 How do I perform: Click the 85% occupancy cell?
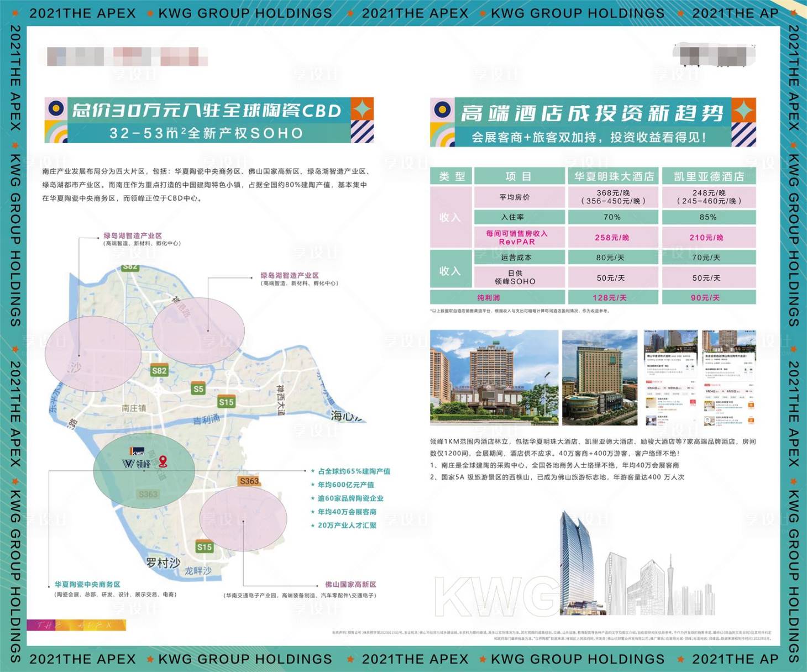pyautogui.click(x=709, y=217)
